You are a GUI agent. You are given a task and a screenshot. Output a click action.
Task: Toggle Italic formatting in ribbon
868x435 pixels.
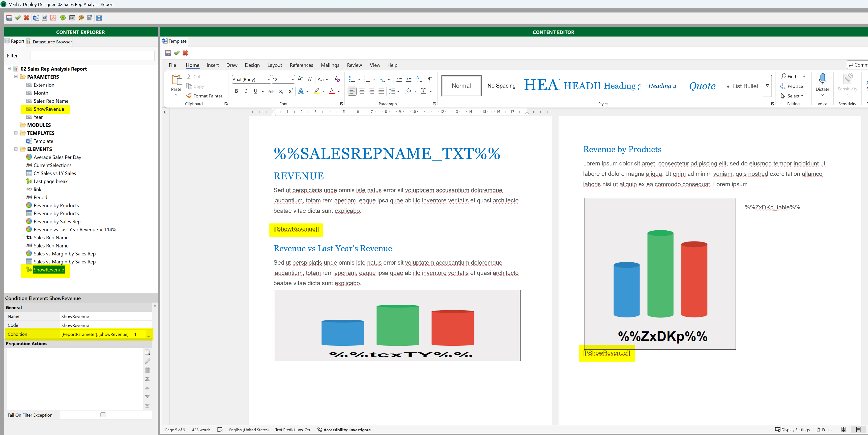click(x=246, y=91)
